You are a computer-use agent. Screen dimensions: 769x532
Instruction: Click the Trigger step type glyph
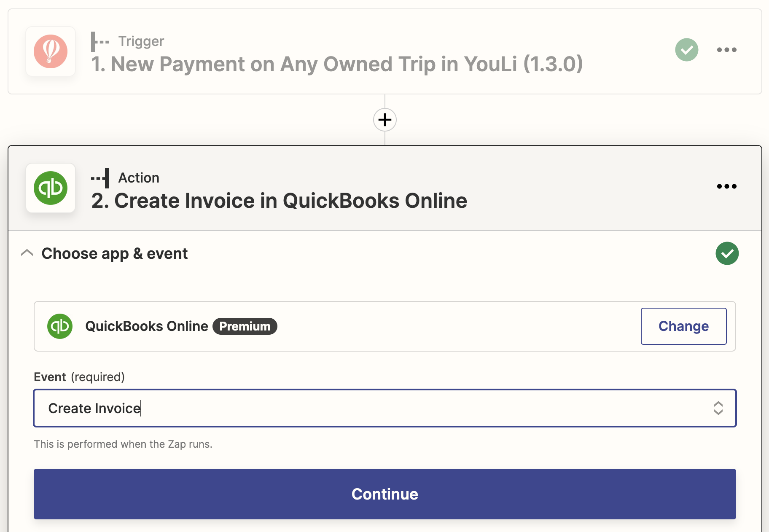(x=100, y=42)
